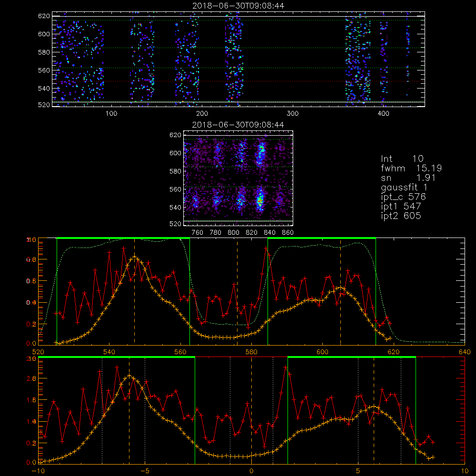The height and width of the screenshot is (476, 476).
Task: Click the brightest emission blob in middle image
Action: 259,200
